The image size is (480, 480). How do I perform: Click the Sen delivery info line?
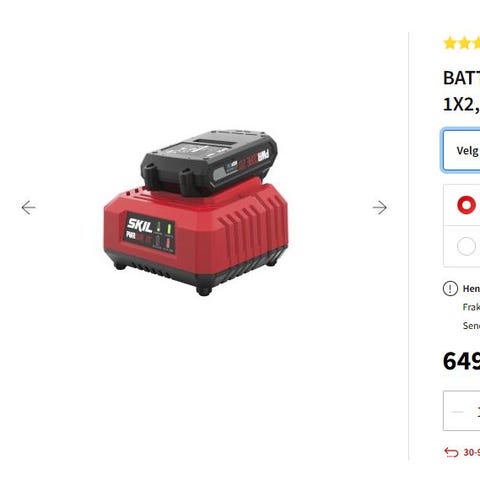click(471, 325)
